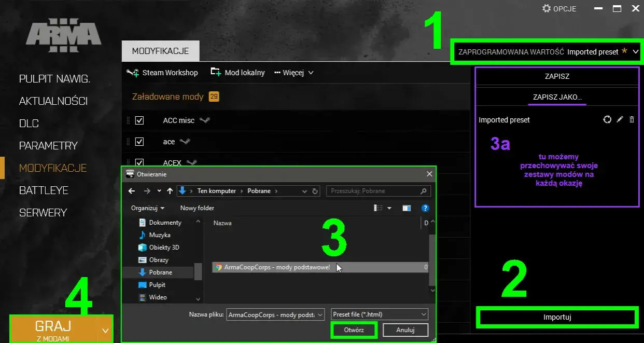Click the refresh icon next to Imported preset
Image resolution: width=644 pixels, height=343 pixels.
pyautogui.click(x=607, y=119)
